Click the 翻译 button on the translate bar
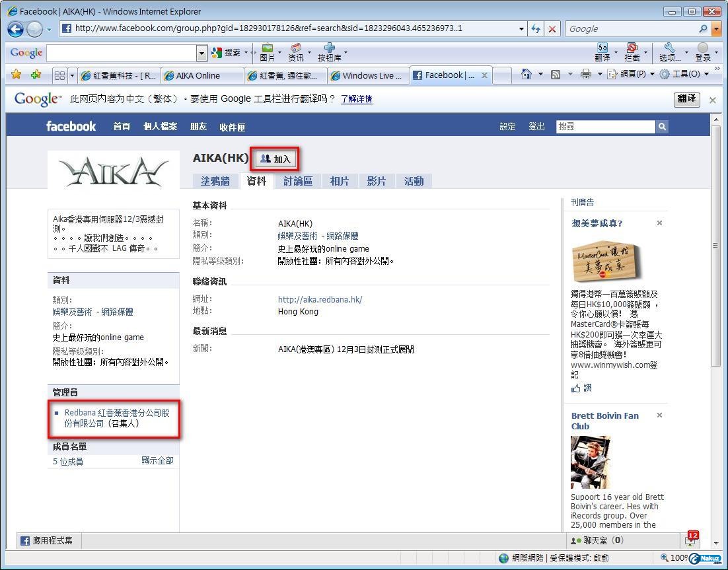Viewport: 728px width, 570px height. pyautogui.click(x=686, y=99)
